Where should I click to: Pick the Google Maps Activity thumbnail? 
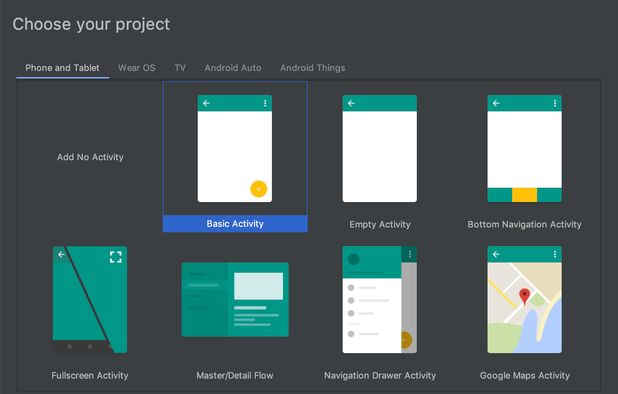point(525,299)
